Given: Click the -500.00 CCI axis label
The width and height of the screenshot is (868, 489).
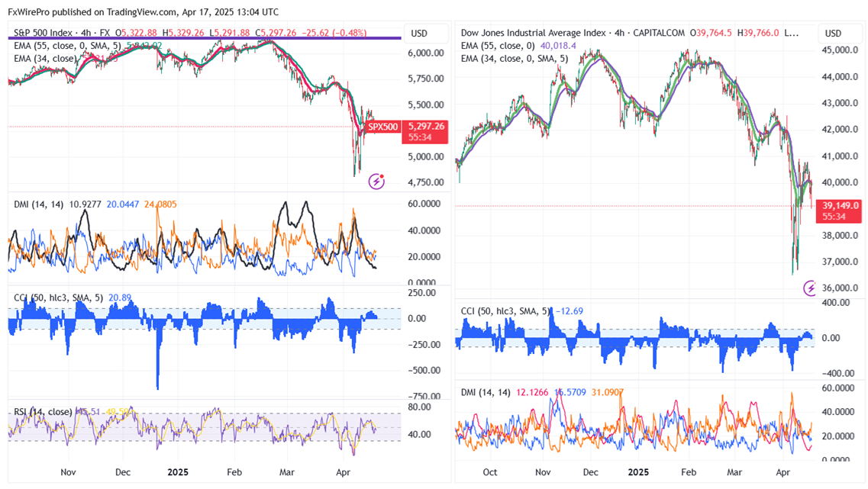Looking at the screenshot, I should (424, 370).
